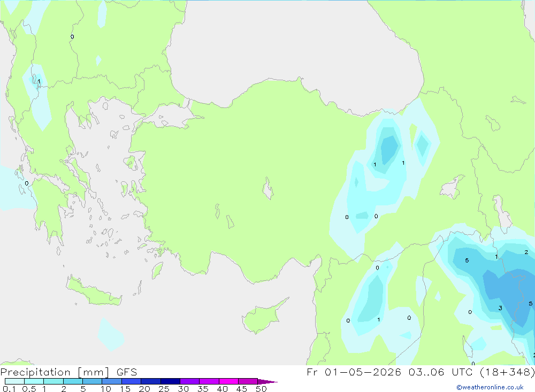Screen dimensions: 535x392
Task: Select the 45–50 mm legend swatch
Action: click(x=248, y=381)
